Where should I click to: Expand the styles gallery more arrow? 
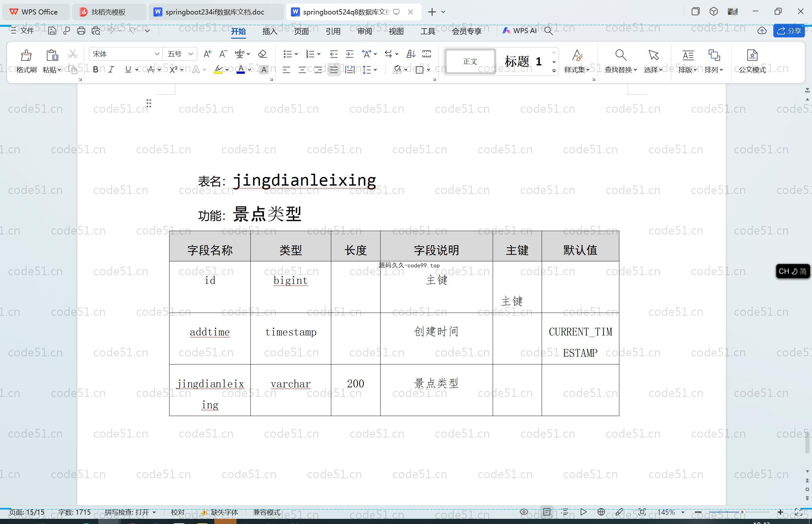[x=554, y=71]
